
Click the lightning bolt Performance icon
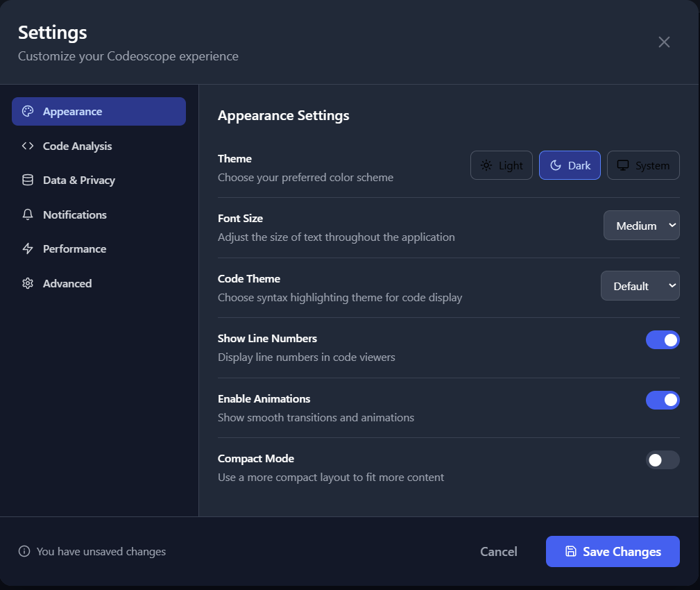pyautogui.click(x=28, y=249)
